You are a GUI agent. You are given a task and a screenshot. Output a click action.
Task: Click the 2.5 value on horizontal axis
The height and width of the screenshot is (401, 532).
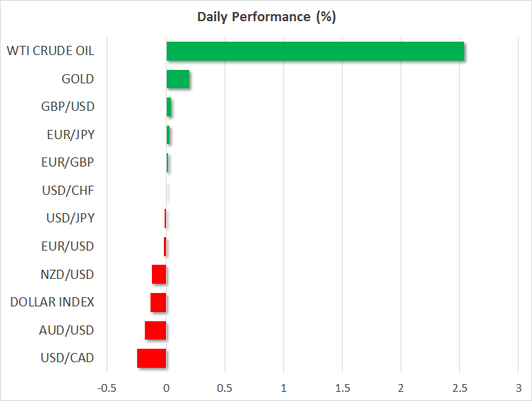point(459,388)
